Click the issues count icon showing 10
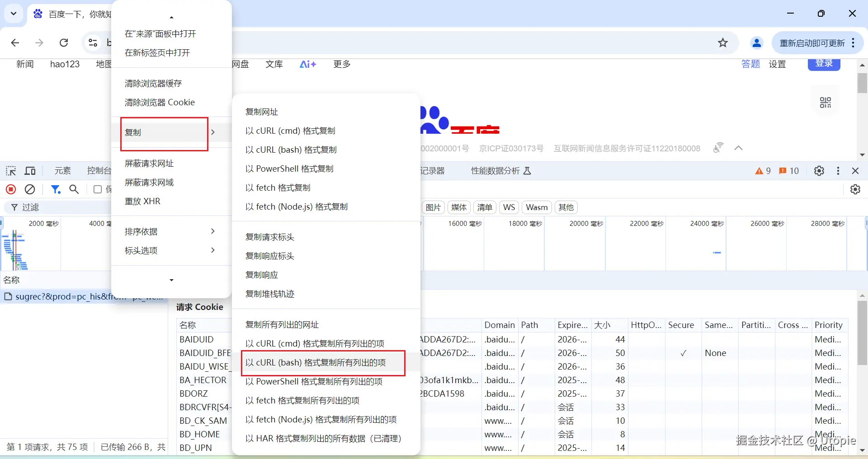Image resolution: width=868 pixels, height=459 pixels. coord(789,171)
